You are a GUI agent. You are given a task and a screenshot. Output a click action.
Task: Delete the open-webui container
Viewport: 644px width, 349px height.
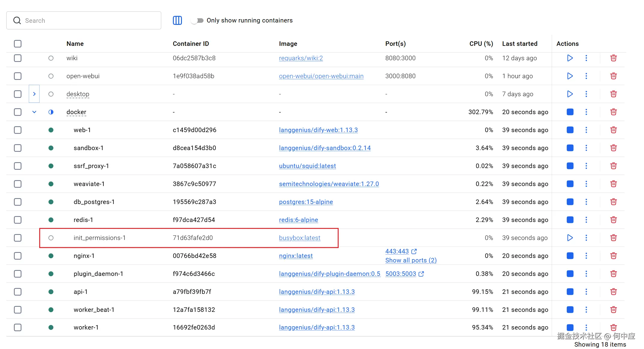(613, 76)
